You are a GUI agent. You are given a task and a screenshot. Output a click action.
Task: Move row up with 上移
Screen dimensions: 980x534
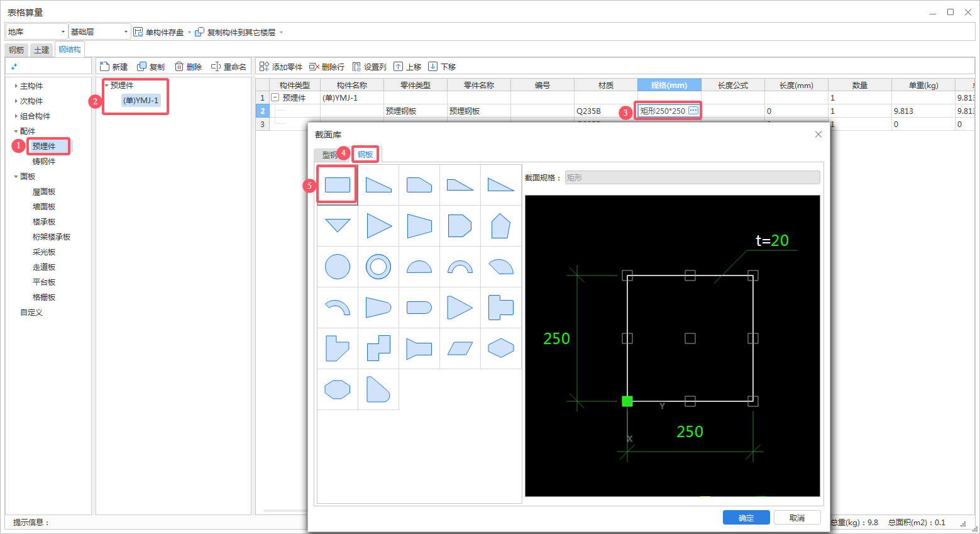click(407, 67)
